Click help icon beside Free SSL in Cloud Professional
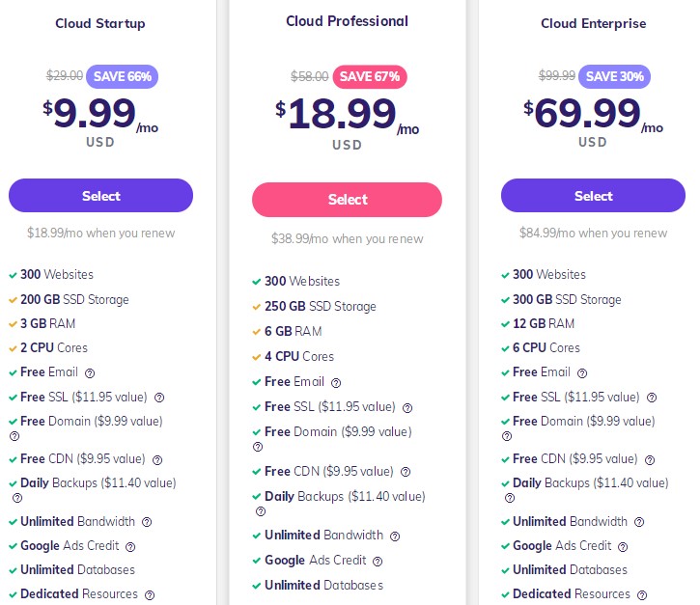 [407, 408]
